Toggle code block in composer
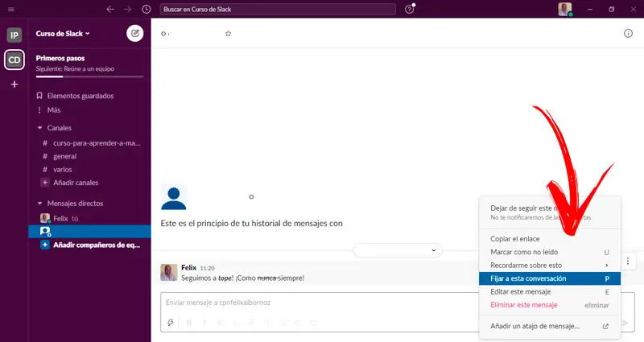 313,323
